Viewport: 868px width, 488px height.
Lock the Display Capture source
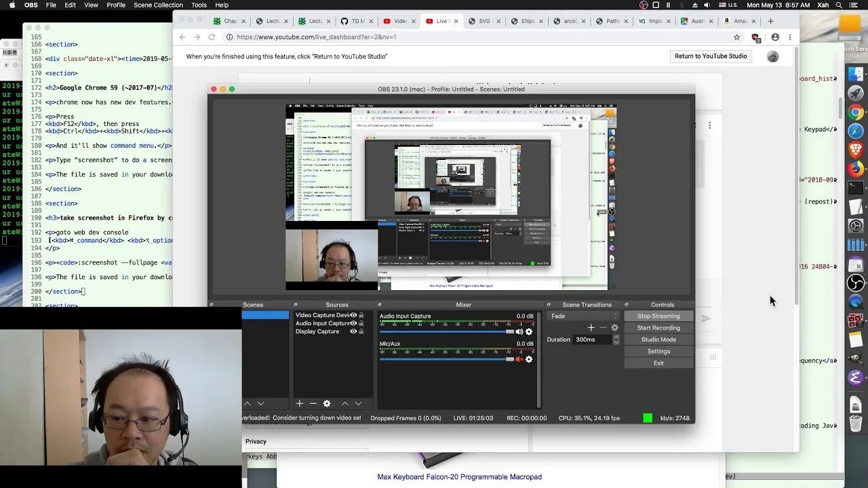(x=361, y=331)
